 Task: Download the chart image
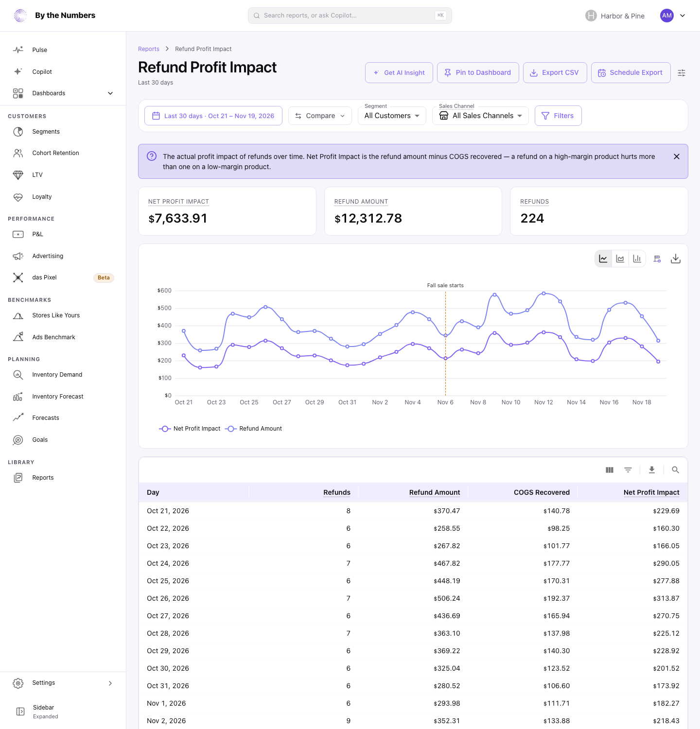676,259
